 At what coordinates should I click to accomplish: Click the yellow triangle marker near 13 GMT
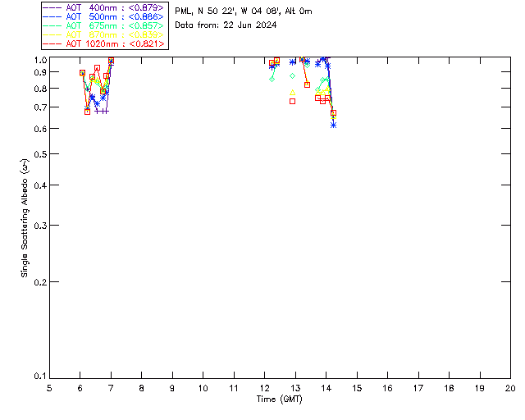[292, 92]
